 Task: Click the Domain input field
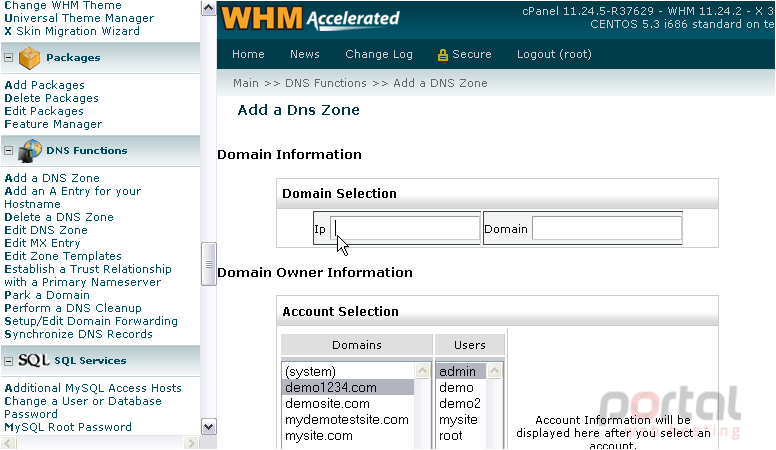[x=607, y=229]
